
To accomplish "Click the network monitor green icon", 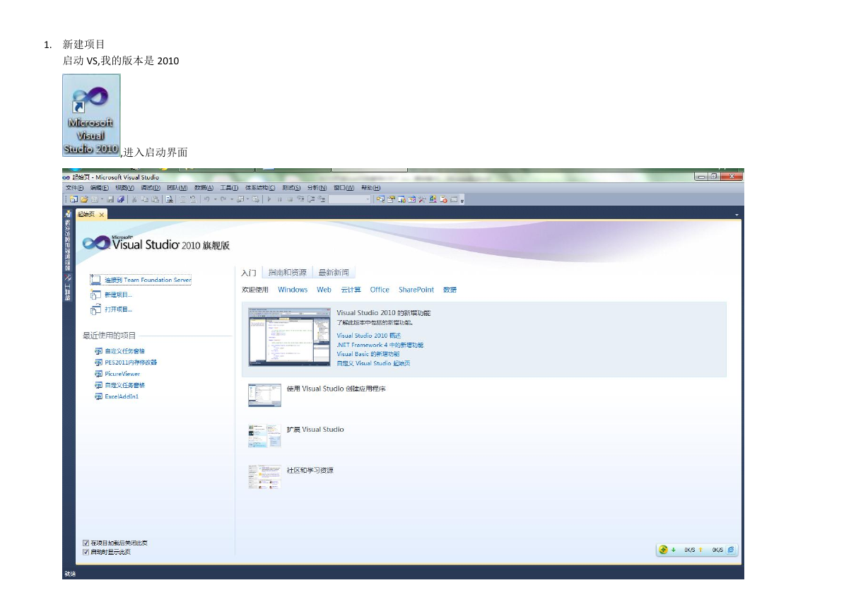I will point(664,550).
